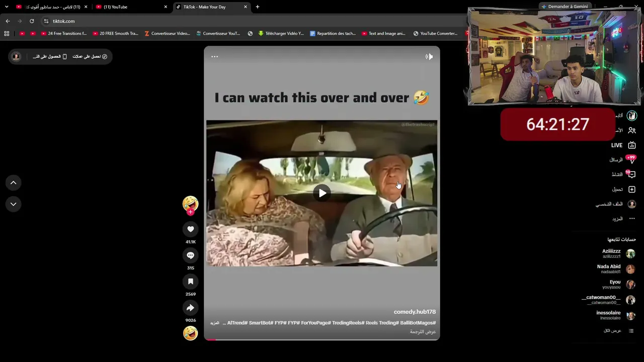Open the LIVE section in the sidebar
This screenshot has height=362, width=644.
click(x=623, y=145)
